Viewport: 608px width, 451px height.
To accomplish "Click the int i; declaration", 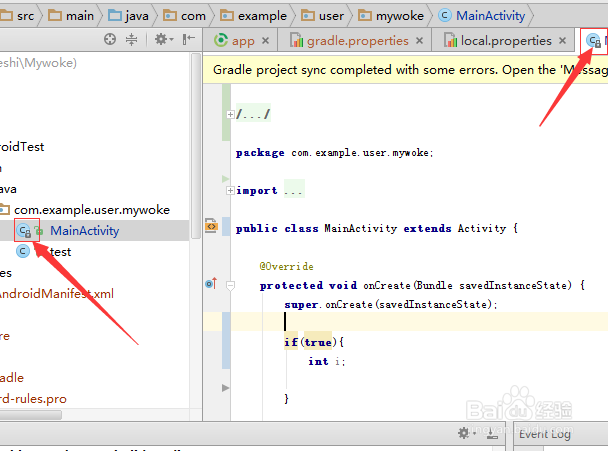I will (326, 361).
